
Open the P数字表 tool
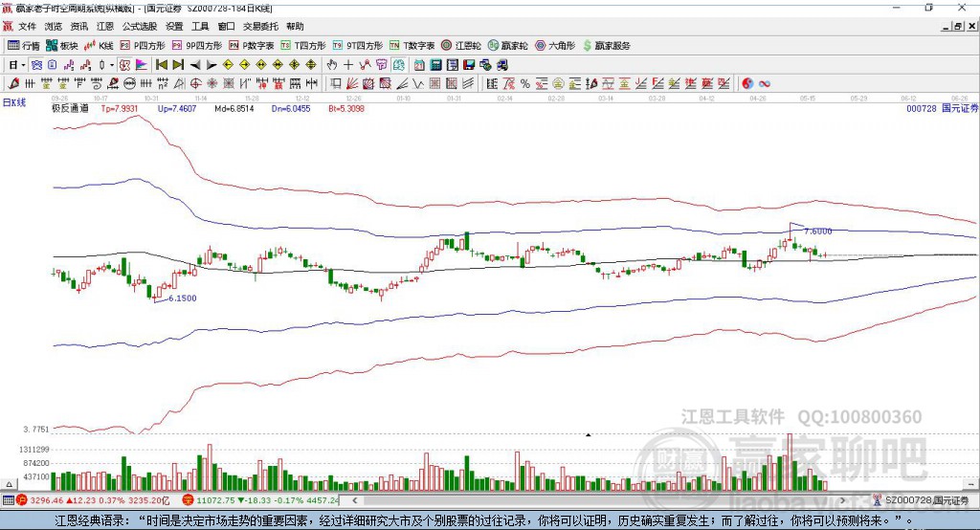coord(252,46)
